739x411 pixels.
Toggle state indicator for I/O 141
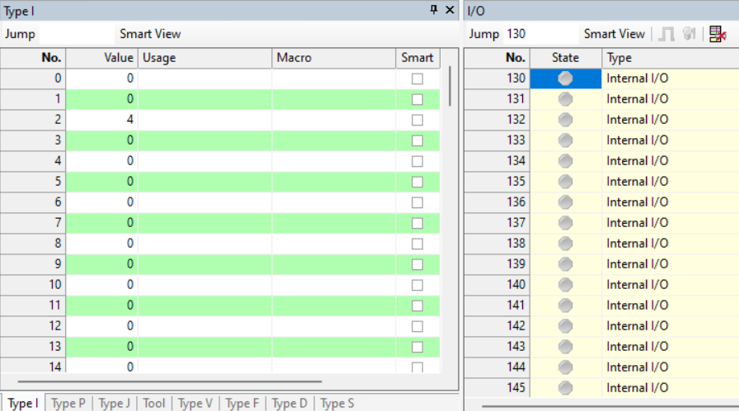565,305
